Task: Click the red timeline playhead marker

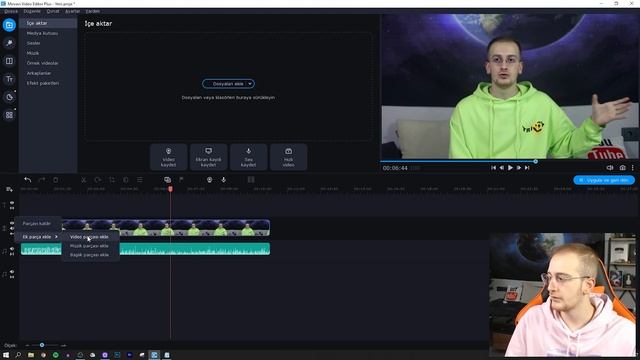Action: [x=170, y=189]
